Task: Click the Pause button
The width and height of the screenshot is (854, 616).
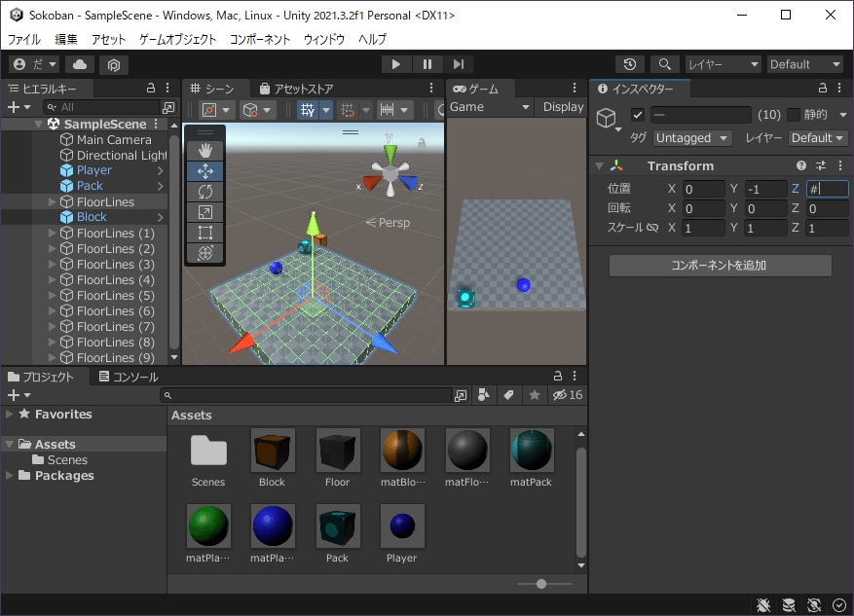Action: pos(427,64)
